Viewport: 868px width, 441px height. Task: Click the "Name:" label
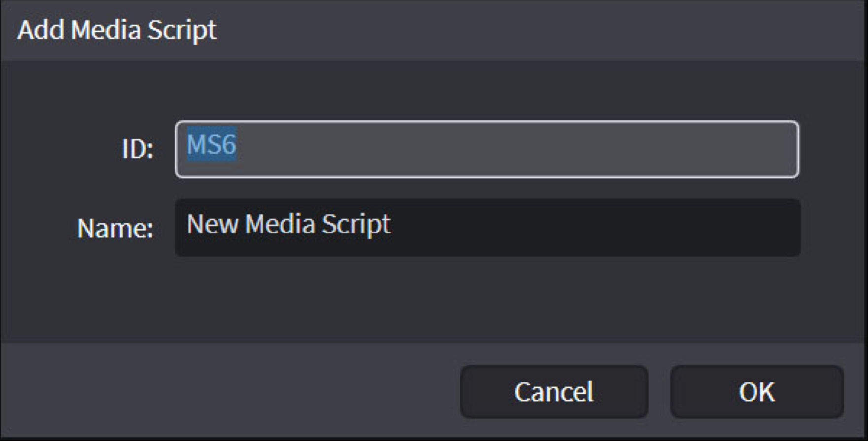[115, 228]
